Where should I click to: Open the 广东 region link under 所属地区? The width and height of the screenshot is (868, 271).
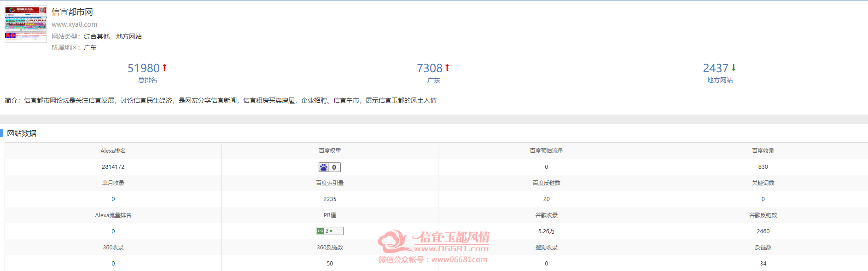coord(90,47)
